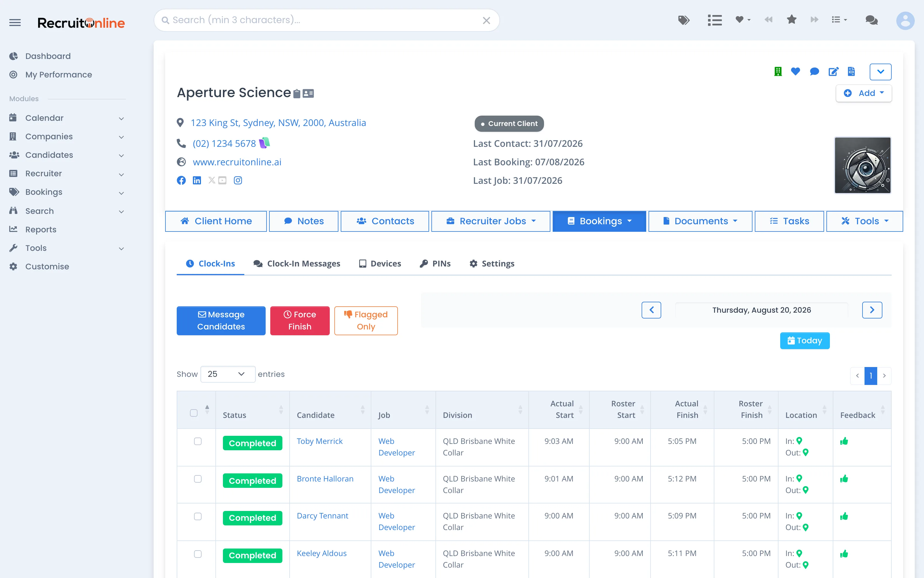Expand the Candidates sidebar module

tap(67, 155)
